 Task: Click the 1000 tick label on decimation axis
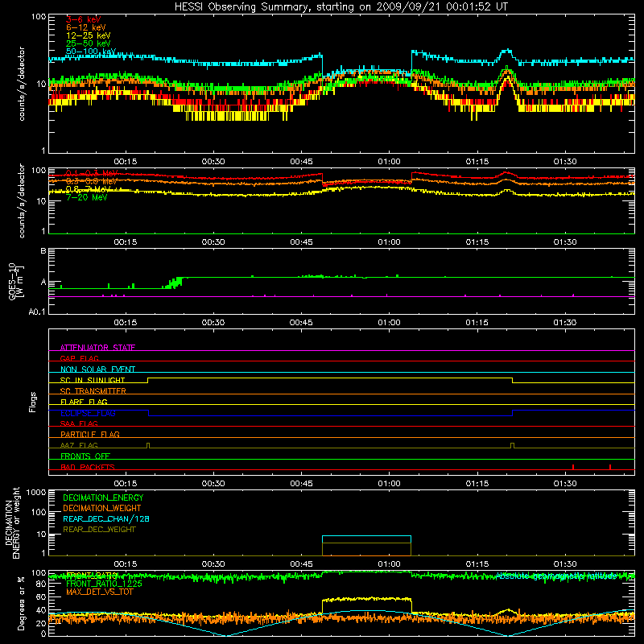[x=36, y=492]
